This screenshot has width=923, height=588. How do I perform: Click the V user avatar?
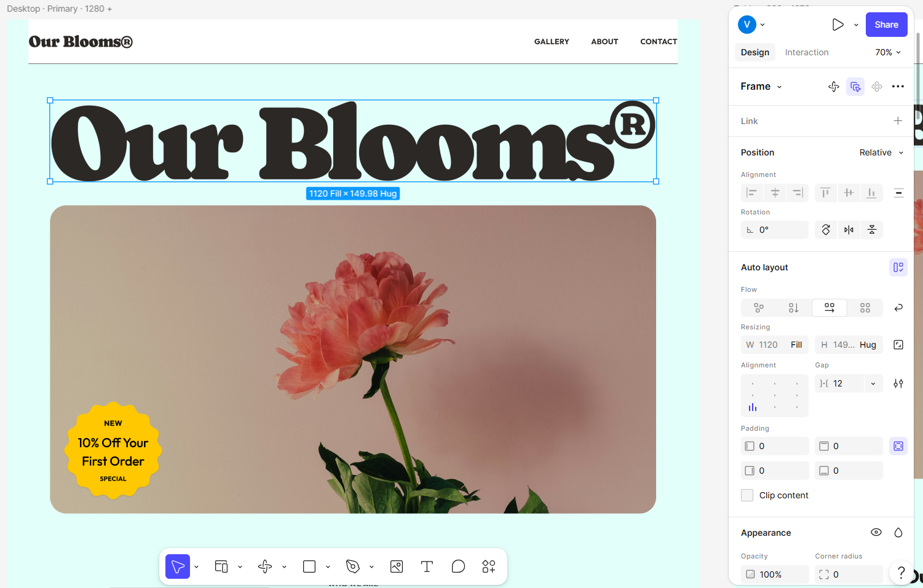(x=747, y=25)
